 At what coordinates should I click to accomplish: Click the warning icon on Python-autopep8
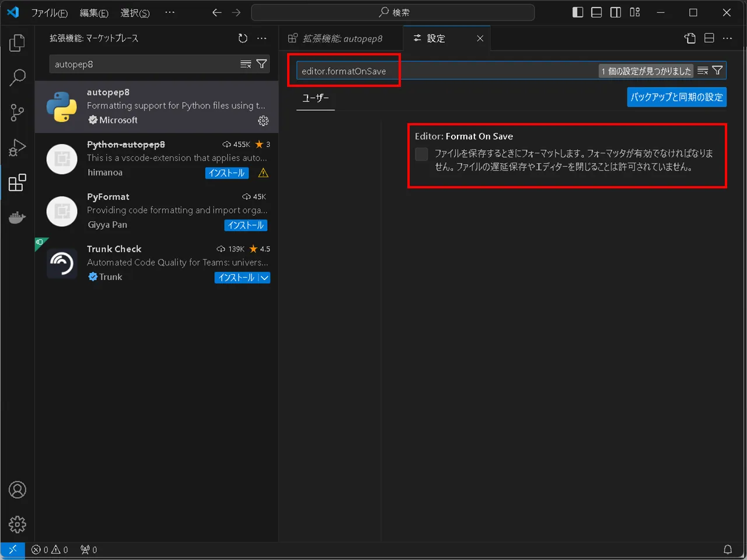(263, 173)
